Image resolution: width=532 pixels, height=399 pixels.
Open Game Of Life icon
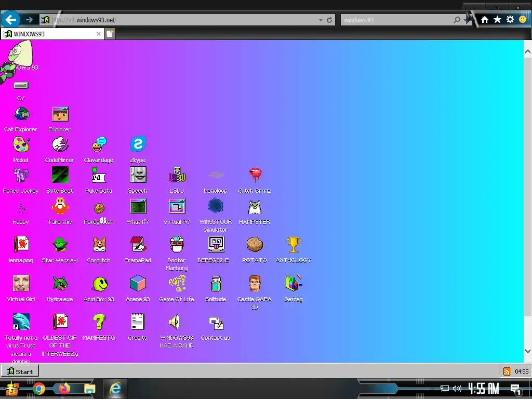[177, 283]
